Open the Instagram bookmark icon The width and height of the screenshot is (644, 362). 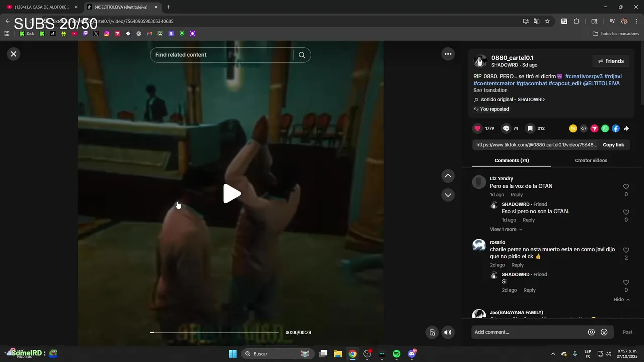coord(107,34)
